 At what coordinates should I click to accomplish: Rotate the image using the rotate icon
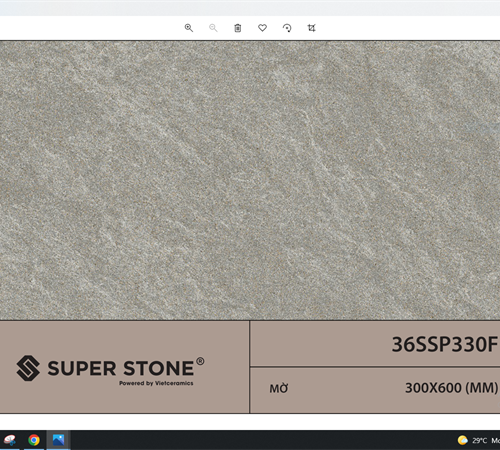click(287, 28)
